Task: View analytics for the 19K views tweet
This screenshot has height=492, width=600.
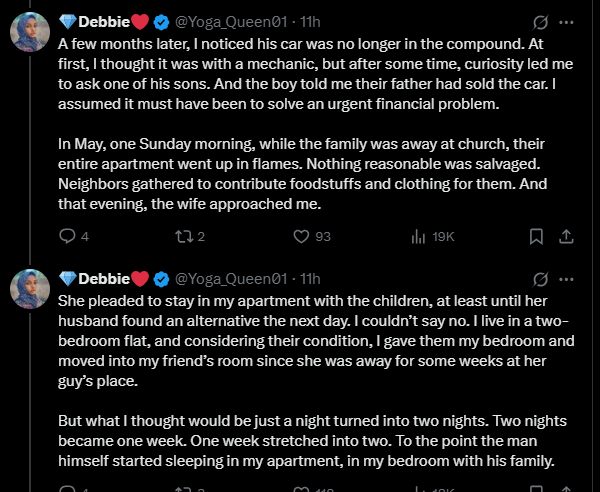Action: 419,237
